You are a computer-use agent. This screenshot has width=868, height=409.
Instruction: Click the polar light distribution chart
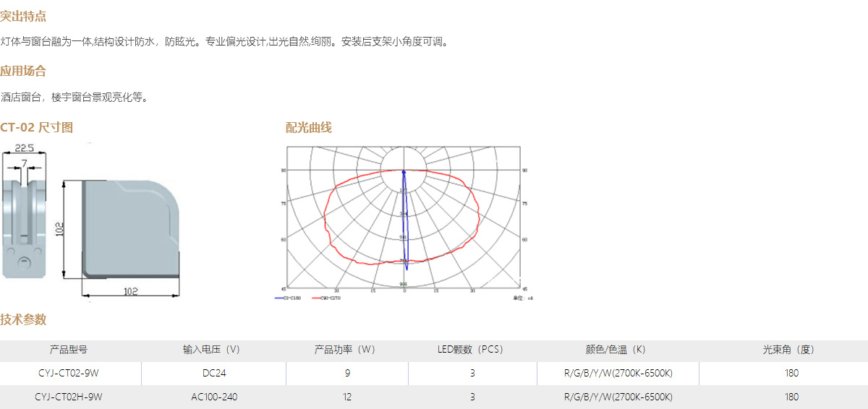[404, 217]
